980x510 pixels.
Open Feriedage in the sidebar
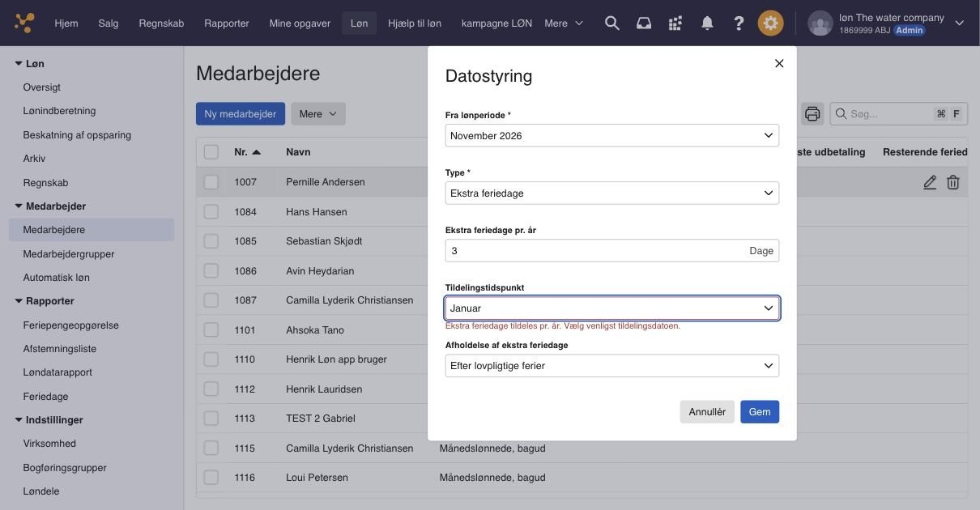point(45,397)
